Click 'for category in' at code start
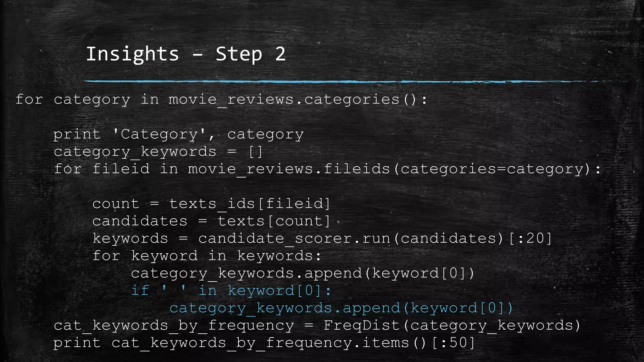Screen dimensions: 644x362 [87, 100]
